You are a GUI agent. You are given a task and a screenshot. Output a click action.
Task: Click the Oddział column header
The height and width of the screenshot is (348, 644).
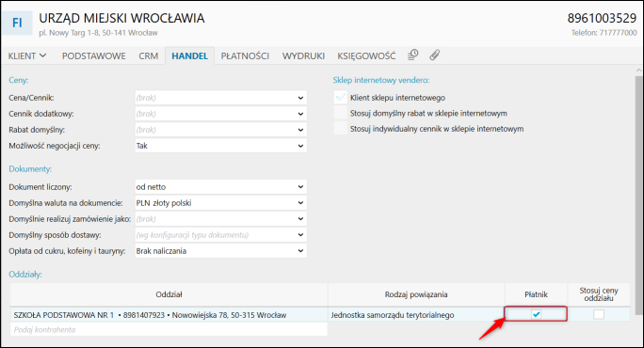pyautogui.click(x=169, y=294)
